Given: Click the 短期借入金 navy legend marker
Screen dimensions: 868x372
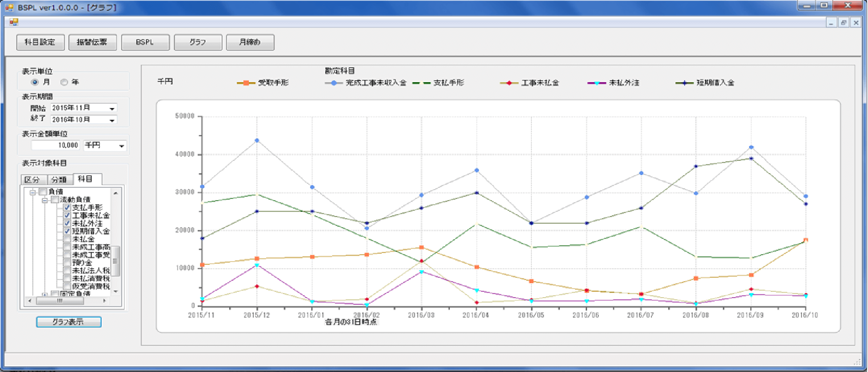Looking at the screenshot, I should 684,83.
